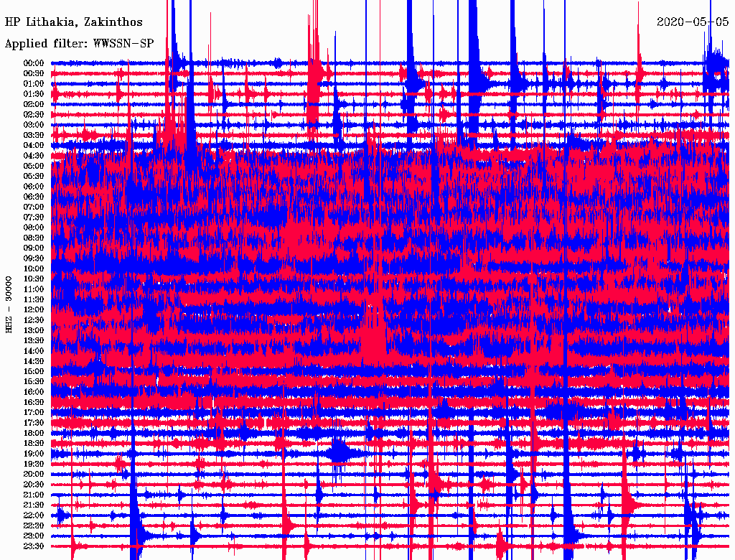Viewport: 735px width, 560px height.
Task: Select the 08:00 time row label
Action: tap(34, 228)
